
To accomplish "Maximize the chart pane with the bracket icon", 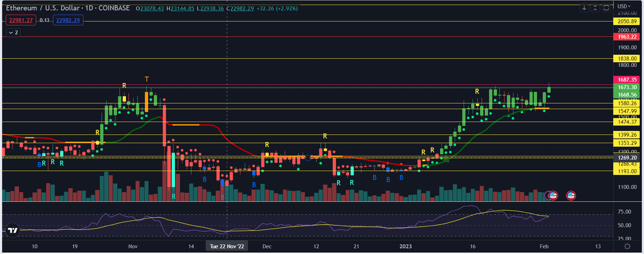I will 606,8.
